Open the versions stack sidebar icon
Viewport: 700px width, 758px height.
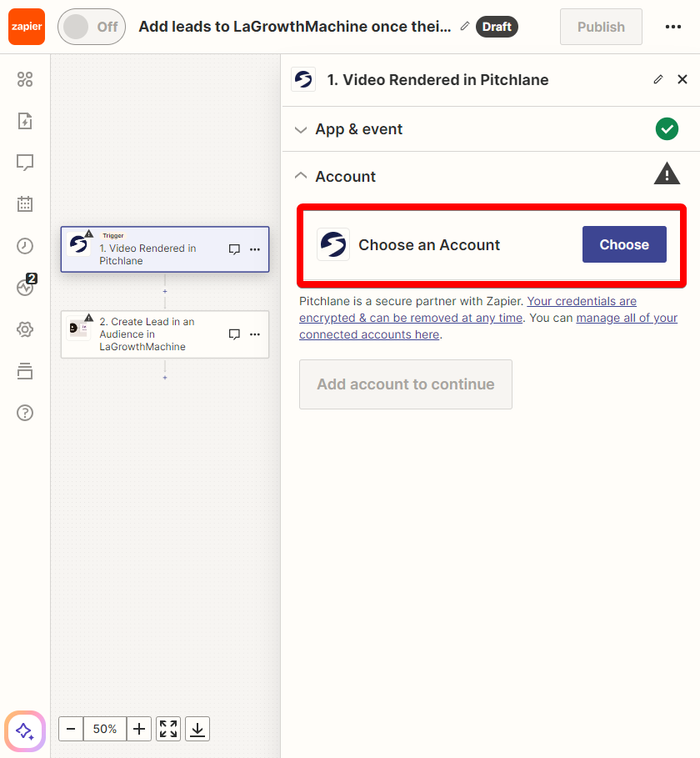pos(25,371)
